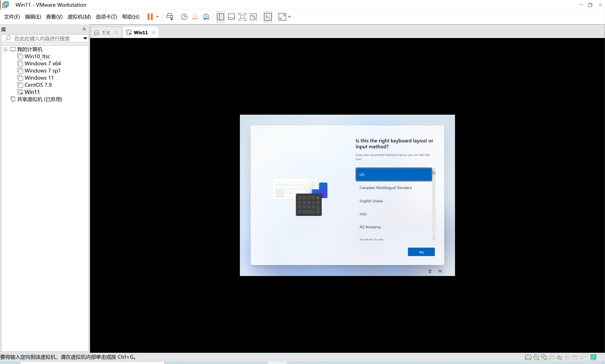
Task: Select the CentOS 7.9 virtual machine
Action: click(38, 85)
